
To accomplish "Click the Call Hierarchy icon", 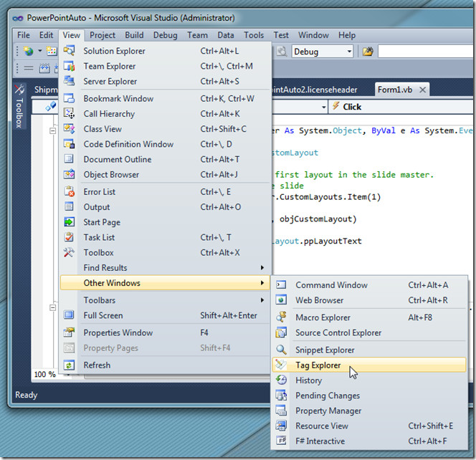I will (70, 113).
